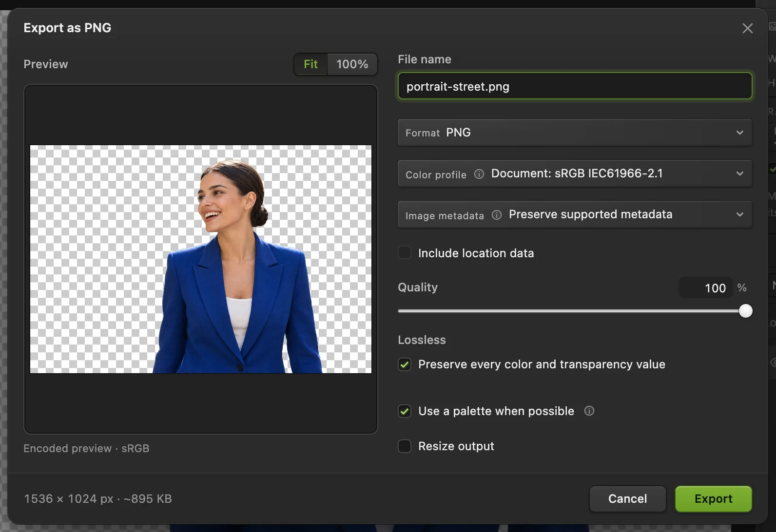Click the 'Export as PNG' dialog title
Image resolution: width=776 pixels, height=532 pixels.
(x=67, y=28)
